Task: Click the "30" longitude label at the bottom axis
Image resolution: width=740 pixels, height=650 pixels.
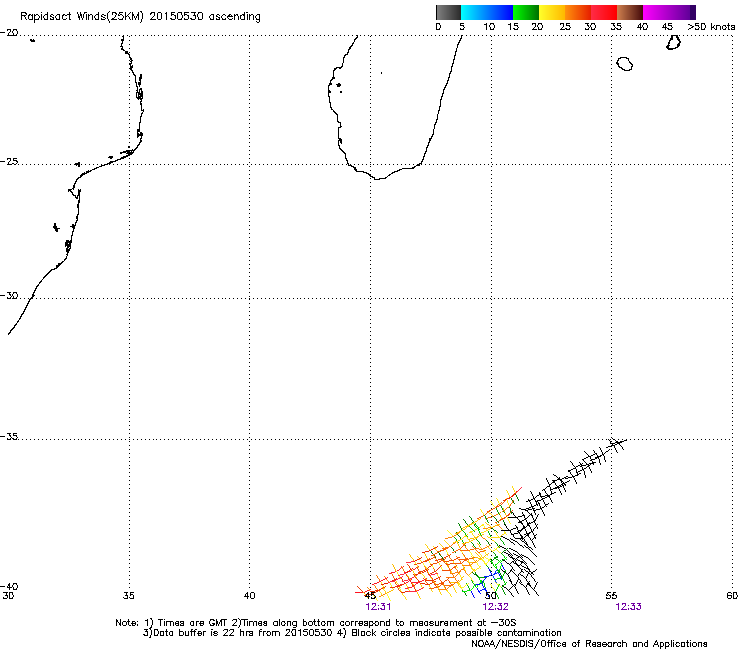Action: pos(8,596)
